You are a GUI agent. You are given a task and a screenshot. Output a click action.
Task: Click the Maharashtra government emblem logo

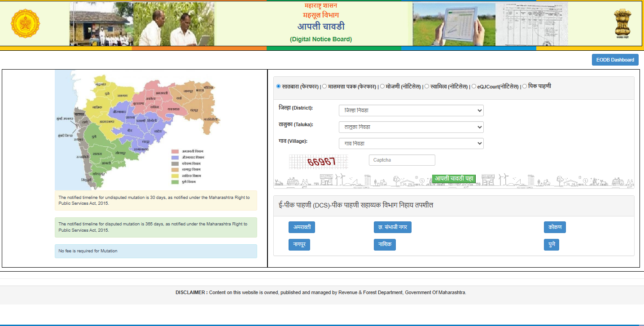25,24
